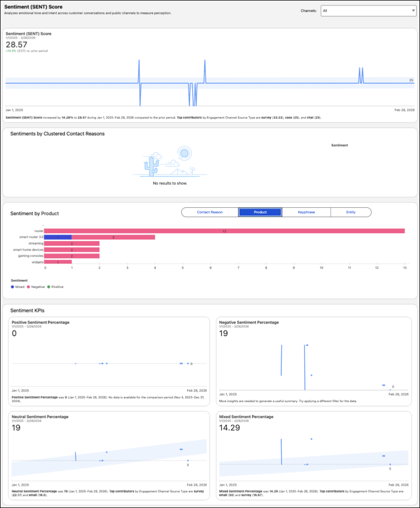Click the cactus desert empty-state illustration
420x508 pixels.
coord(170,162)
